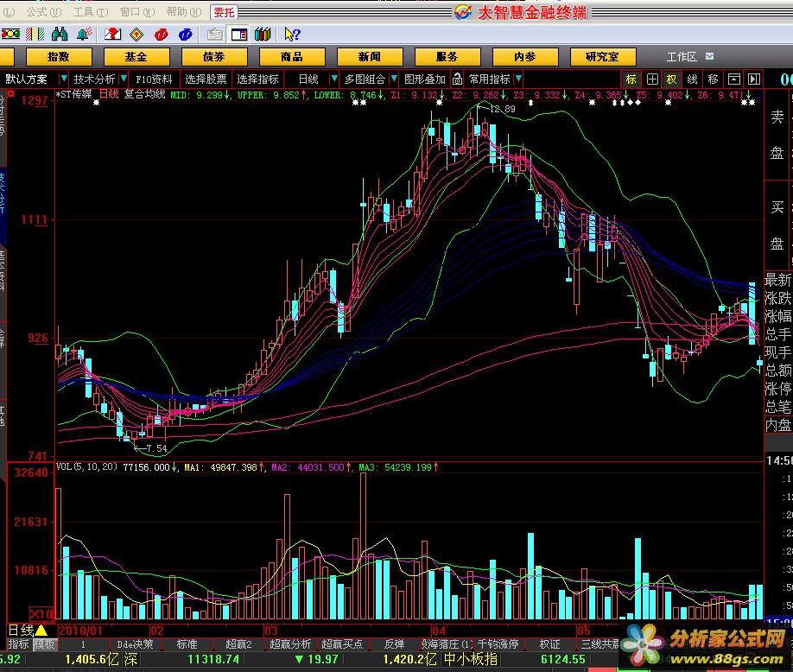Click the 内参 yellow button
Screen dimensions: 793x672
[x=525, y=57]
